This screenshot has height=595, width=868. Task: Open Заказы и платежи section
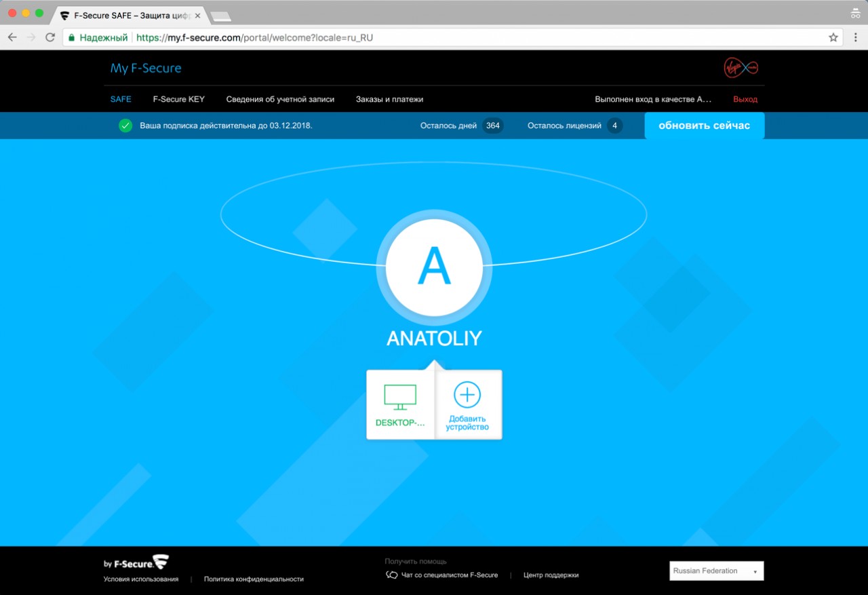[389, 99]
